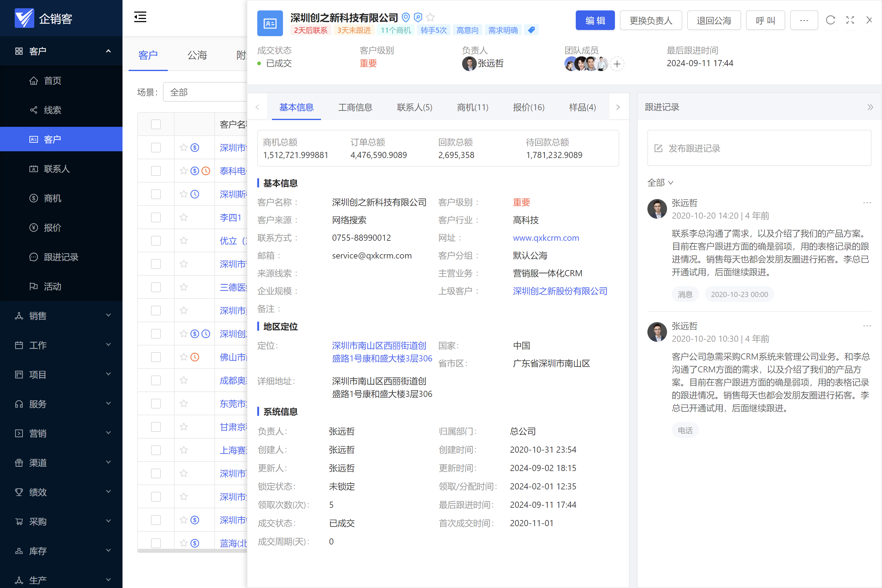882x588 pixels.
Task: Star the company 深圳创之新科技有限公司 as favorite
Action: click(431, 17)
